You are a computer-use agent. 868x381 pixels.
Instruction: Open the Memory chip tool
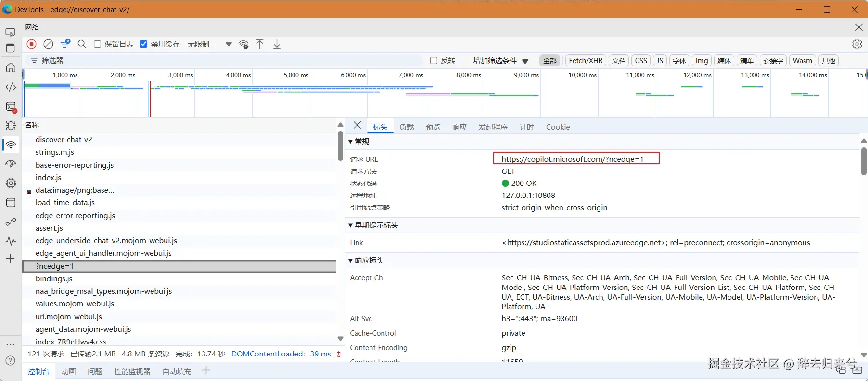coord(11,183)
